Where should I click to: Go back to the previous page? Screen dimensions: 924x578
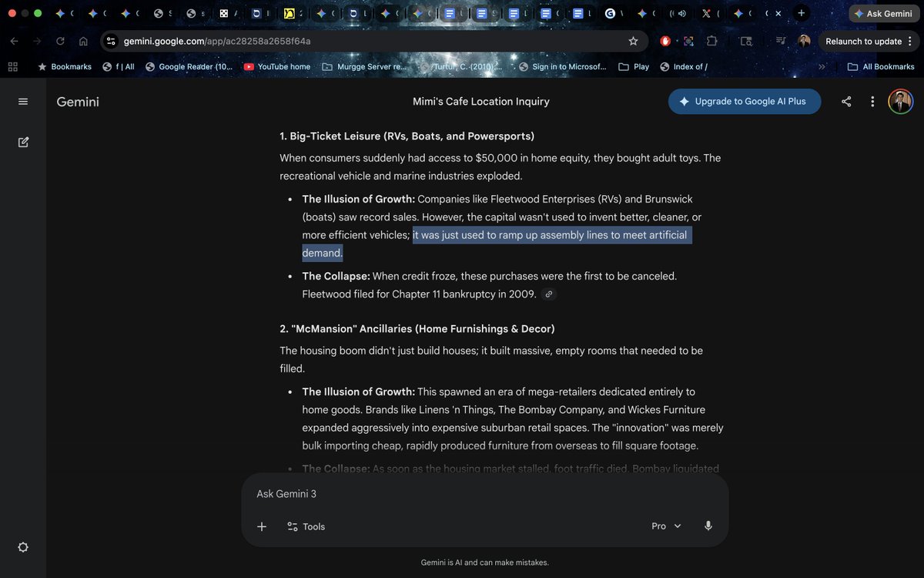(x=15, y=42)
